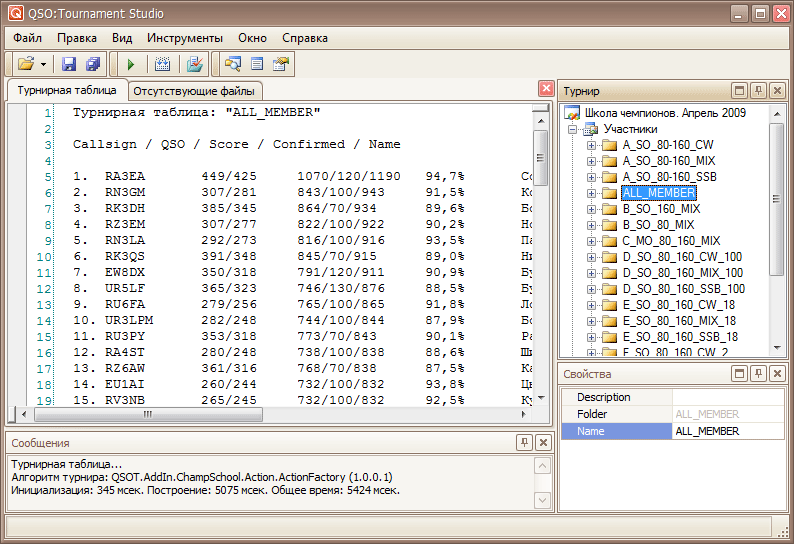
Task: Close the Сообщения panel
Action: [x=543, y=442]
